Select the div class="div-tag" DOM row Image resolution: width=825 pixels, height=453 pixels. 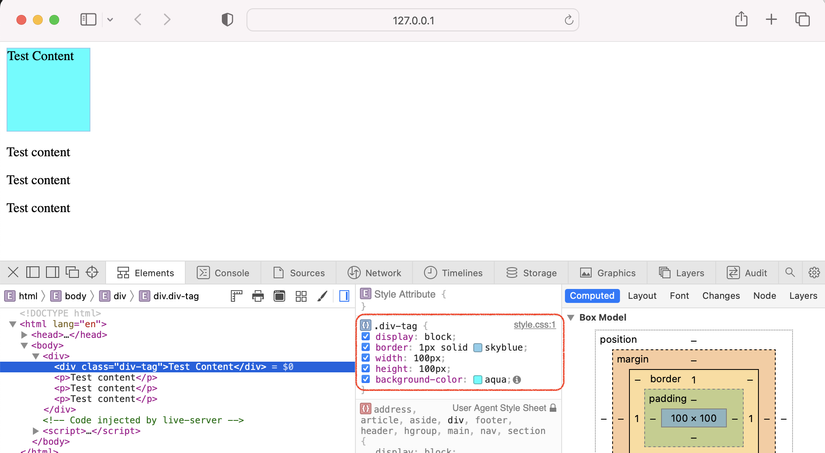(x=177, y=367)
